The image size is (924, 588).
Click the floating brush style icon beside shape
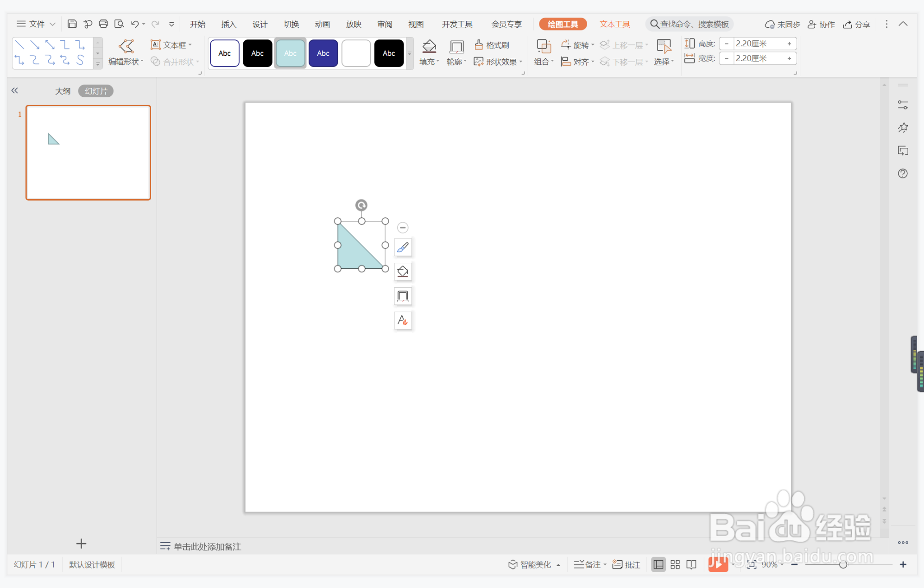[x=403, y=247]
